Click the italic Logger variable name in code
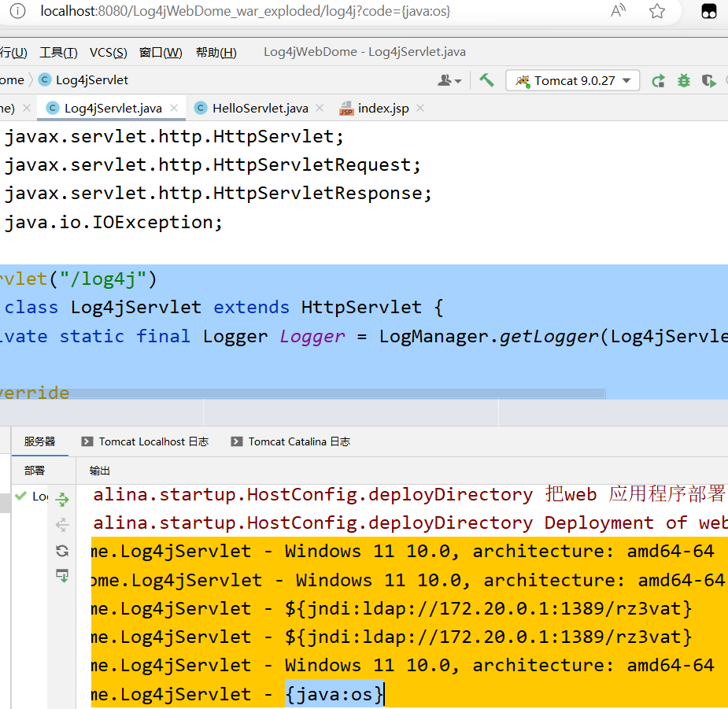Viewport: 728px width, 709px height. pyautogui.click(x=312, y=336)
